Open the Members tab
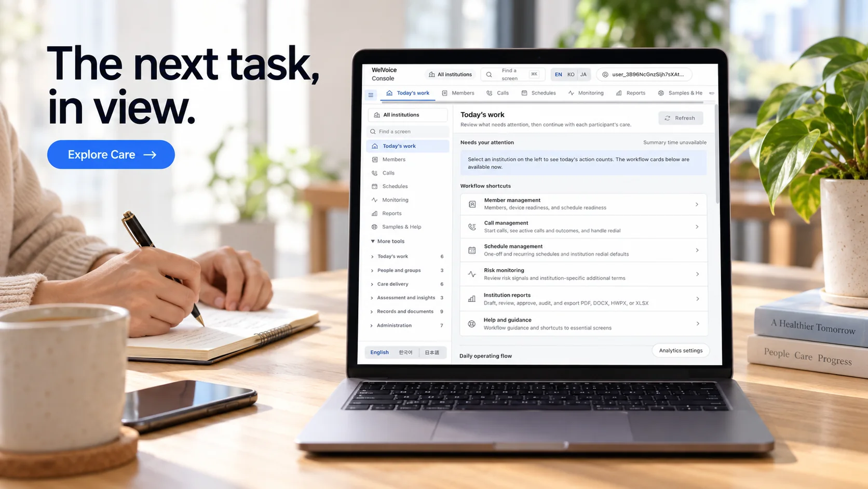868x489 pixels. (458, 93)
